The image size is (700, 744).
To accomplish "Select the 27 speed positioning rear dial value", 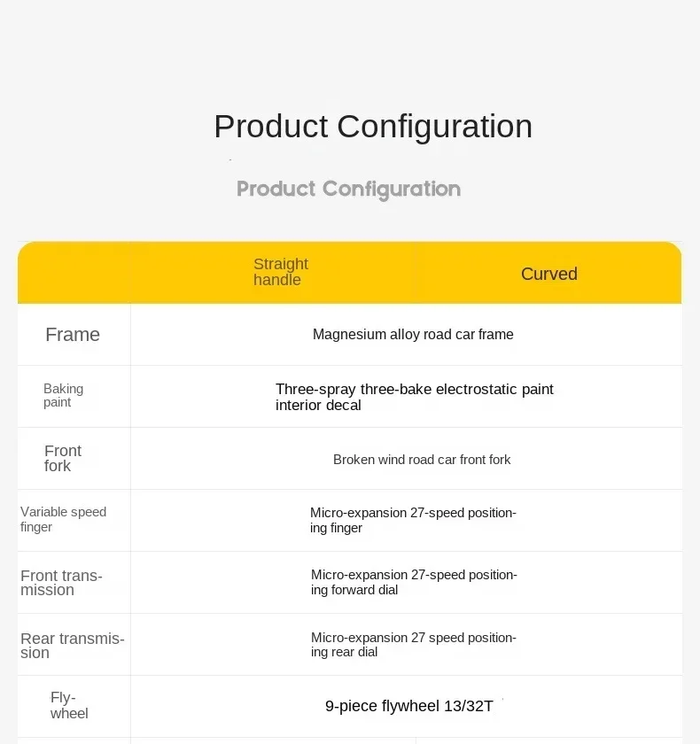I will pyautogui.click(x=413, y=644).
